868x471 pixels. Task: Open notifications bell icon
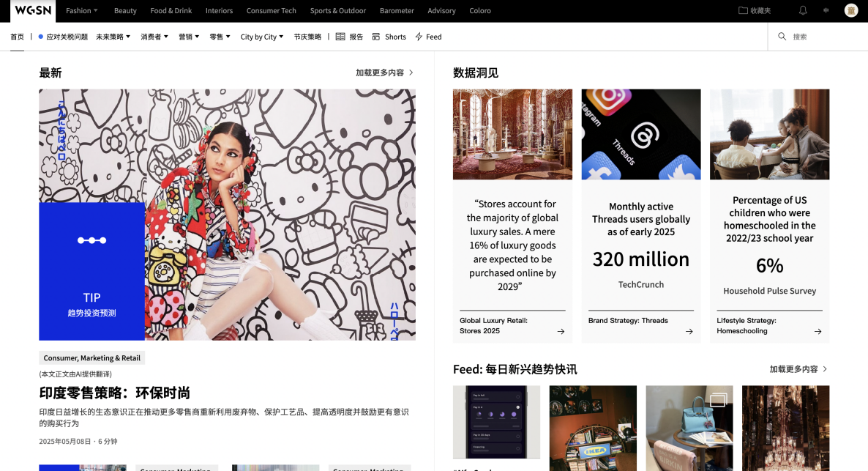tap(803, 11)
